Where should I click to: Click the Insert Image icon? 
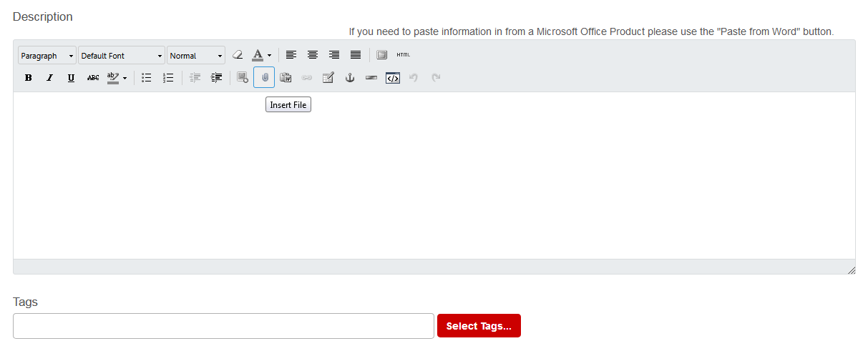[x=243, y=78]
